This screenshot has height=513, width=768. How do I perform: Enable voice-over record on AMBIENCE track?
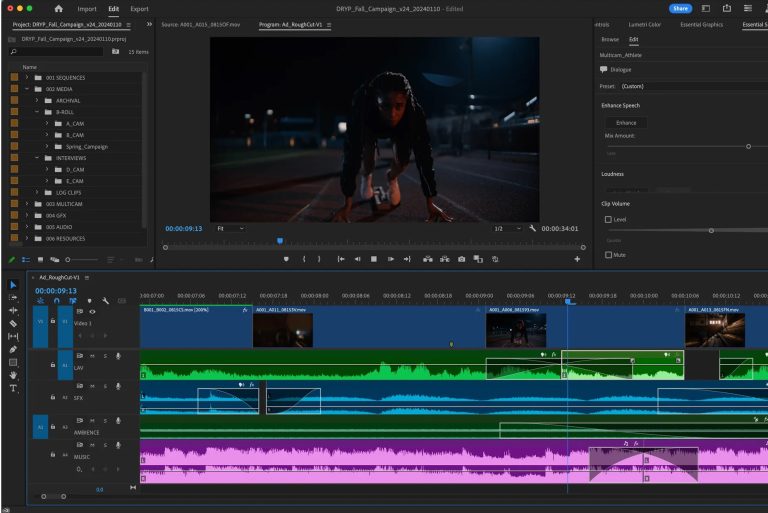tap(118, 421)
